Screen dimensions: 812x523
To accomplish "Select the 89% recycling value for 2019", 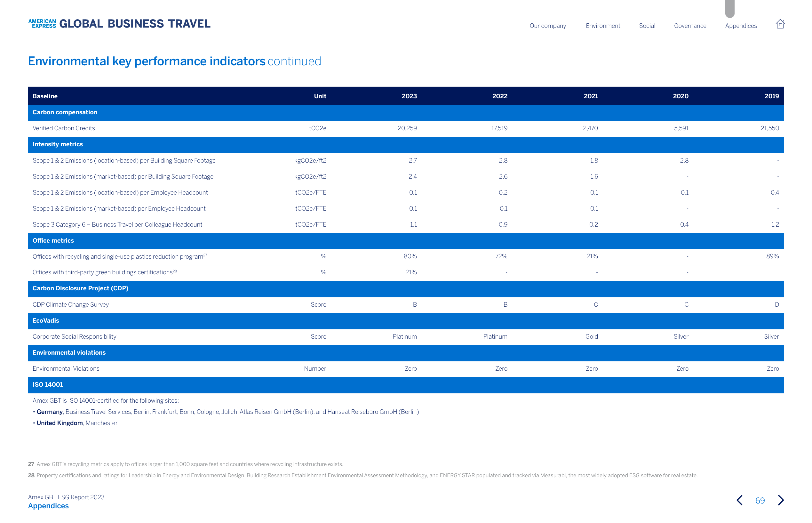I will [772, 256].
